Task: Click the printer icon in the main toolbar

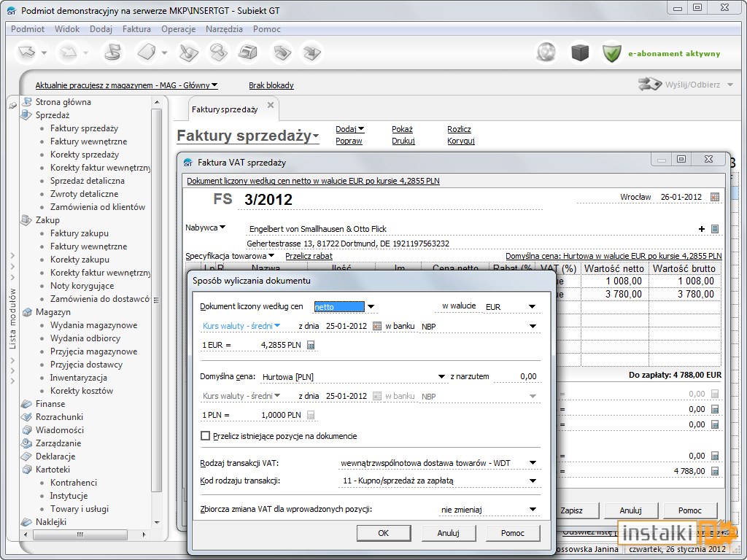Action: tap(248, 52)
